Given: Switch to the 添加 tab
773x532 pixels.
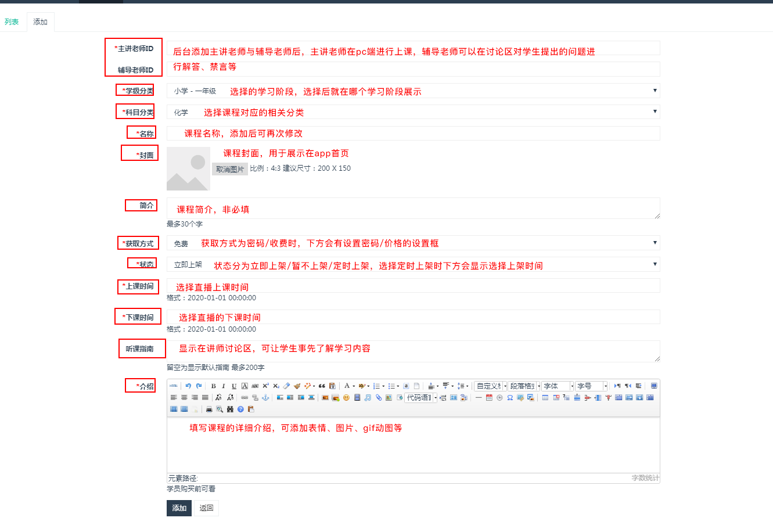Looking at the screenshot, I should (40, 22).
